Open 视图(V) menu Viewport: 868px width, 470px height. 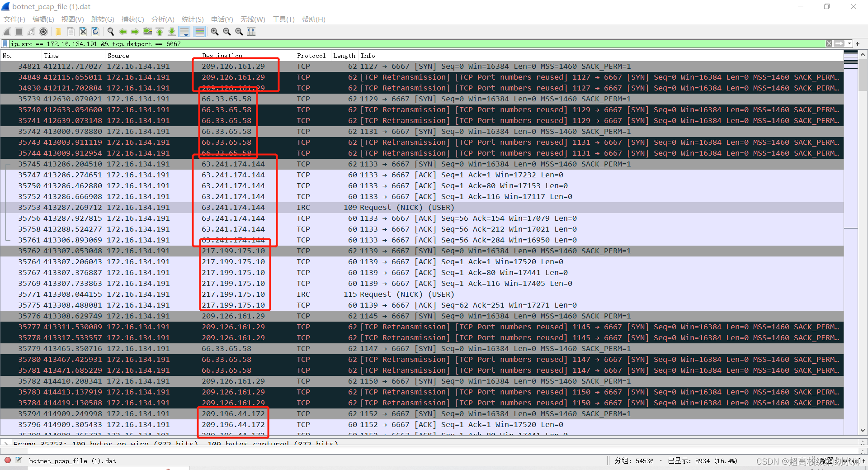click(x=72, y=19)
